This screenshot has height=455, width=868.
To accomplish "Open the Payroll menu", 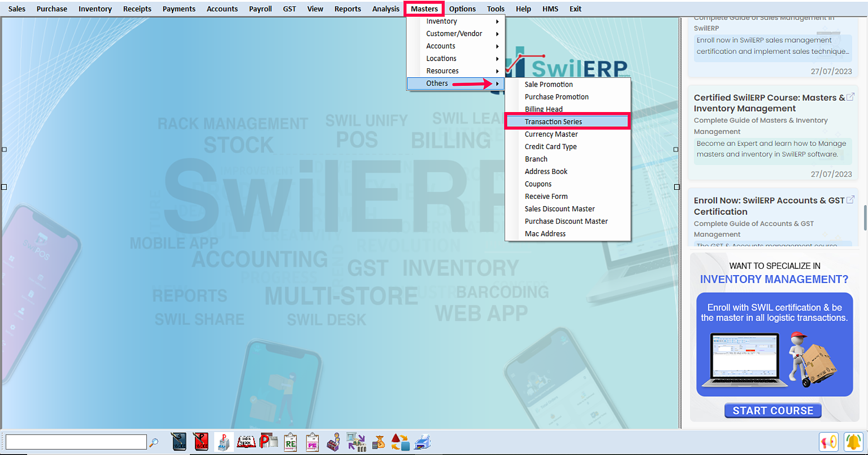I will pyautogui.click(x=260, y=9).
